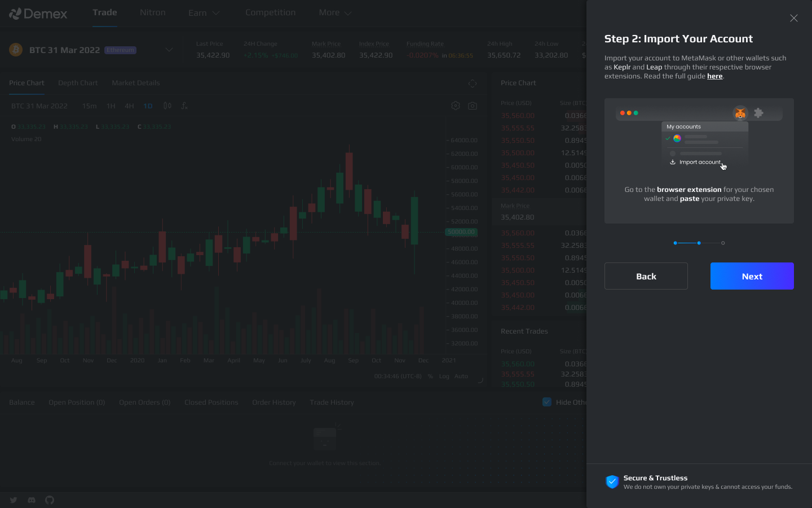Expand the More dropdown menu

(x=335, y=13)
